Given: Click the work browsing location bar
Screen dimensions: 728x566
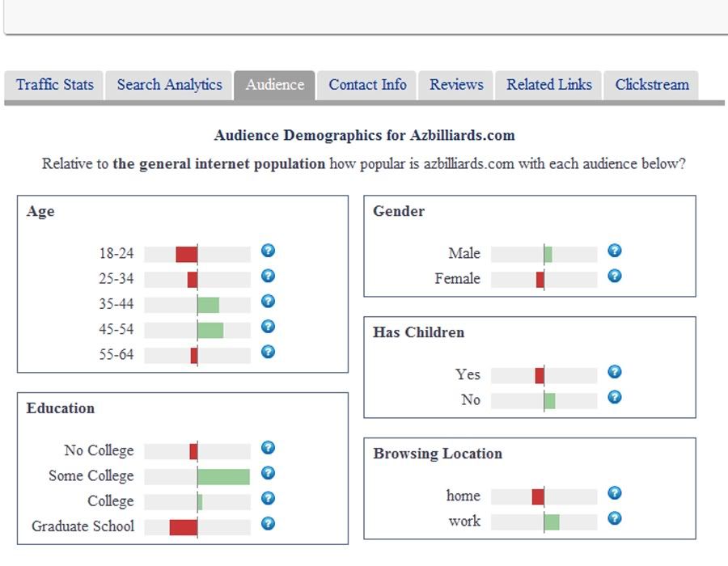Looking at the screenshot, I should coord(544,522).
